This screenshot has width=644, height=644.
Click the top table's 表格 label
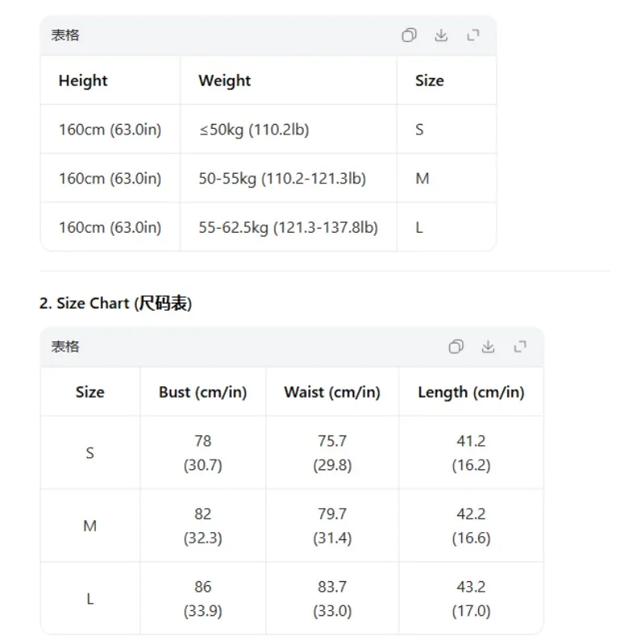point(65,35)
